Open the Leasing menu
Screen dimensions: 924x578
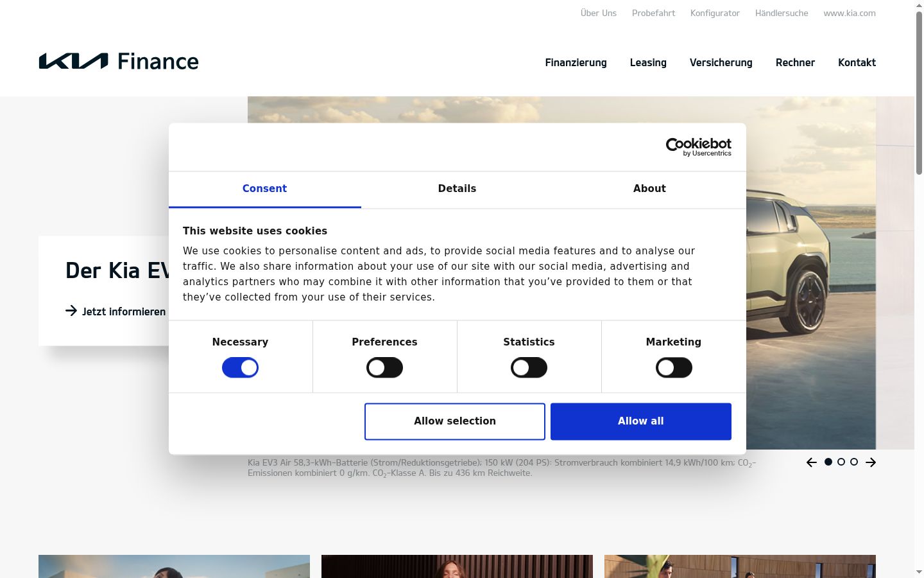pos(648,62)
